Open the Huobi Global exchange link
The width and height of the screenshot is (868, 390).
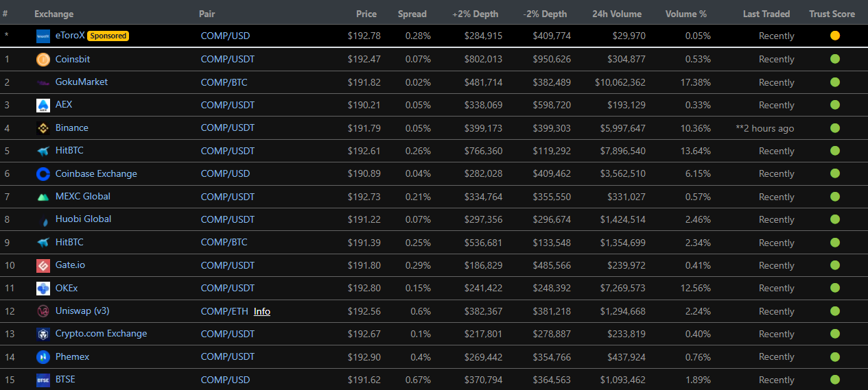click(x=83, y=219)
